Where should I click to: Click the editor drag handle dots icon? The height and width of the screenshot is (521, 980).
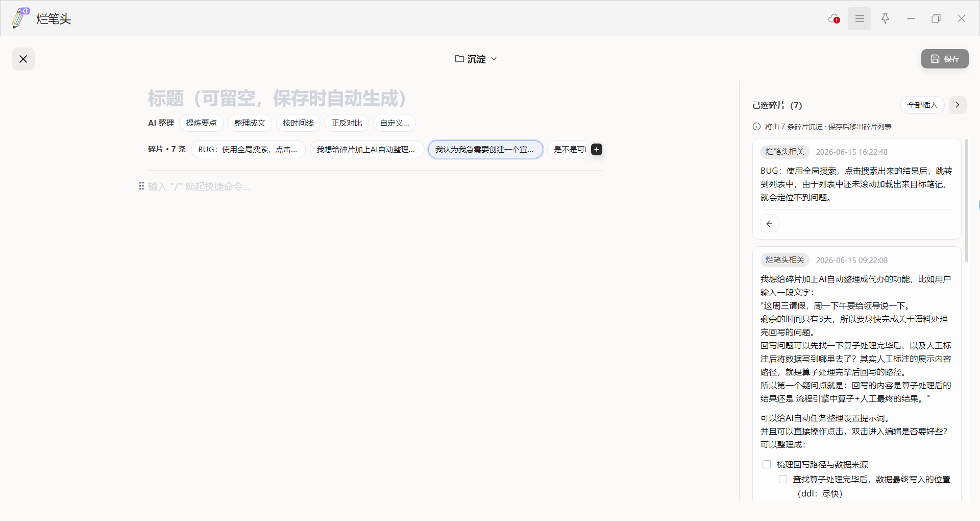[141, 186]
